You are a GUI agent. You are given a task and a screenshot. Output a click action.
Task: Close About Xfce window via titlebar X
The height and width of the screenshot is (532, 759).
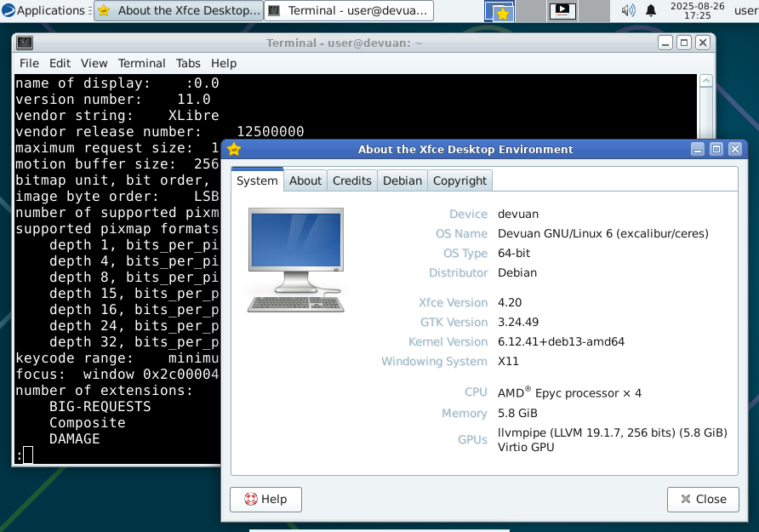click(x=735, y=149)
